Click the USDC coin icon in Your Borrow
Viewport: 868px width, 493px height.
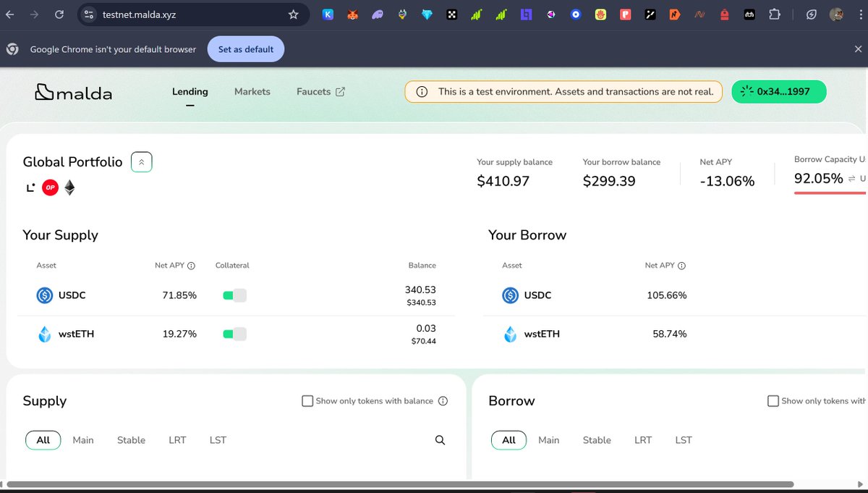point(511,295)
